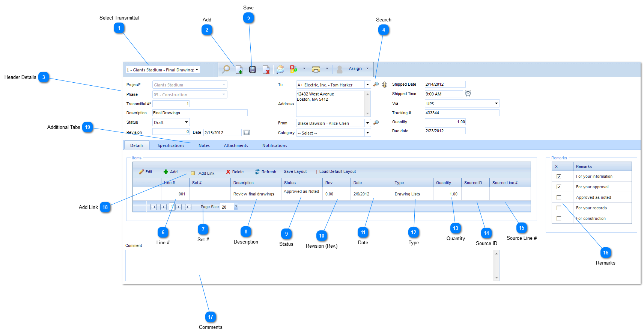
Task: Click inside the Comment text area
Action: [x=310, y=265]
